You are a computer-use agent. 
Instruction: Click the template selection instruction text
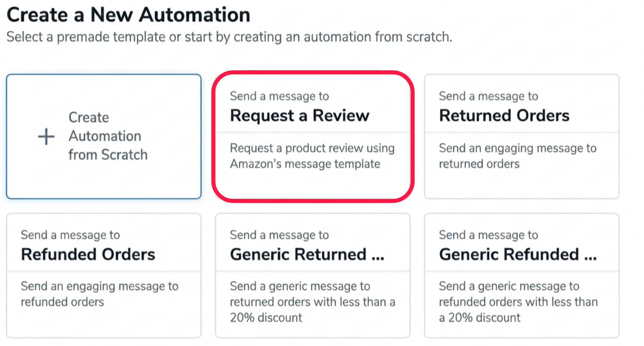pos(229,37)
